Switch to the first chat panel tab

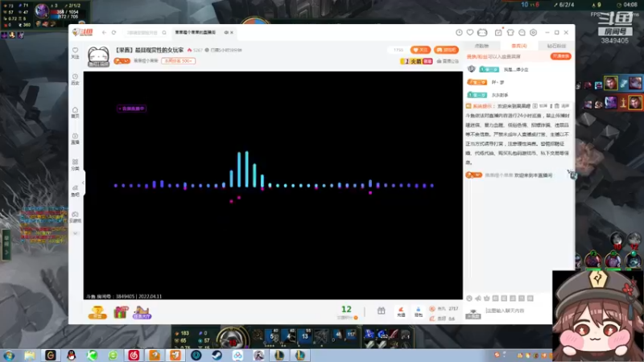click(481, 46)
